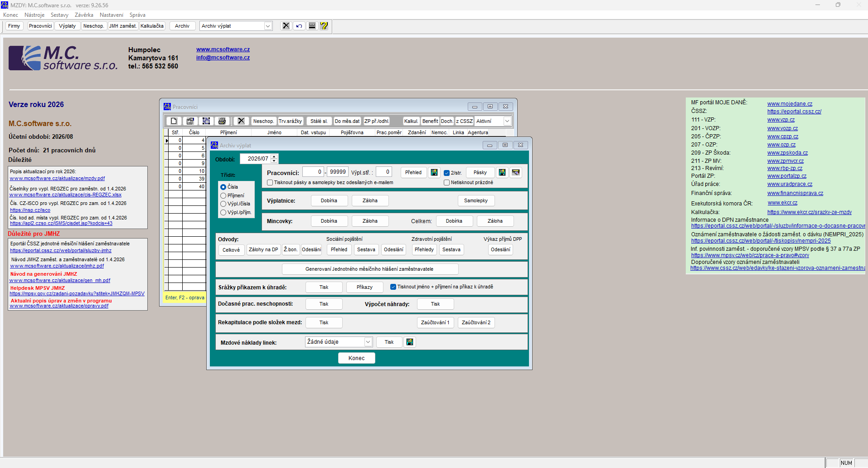This screenshot has height=468, width=868.
Task: Click the Pásky button
Action: pos(480,172)
